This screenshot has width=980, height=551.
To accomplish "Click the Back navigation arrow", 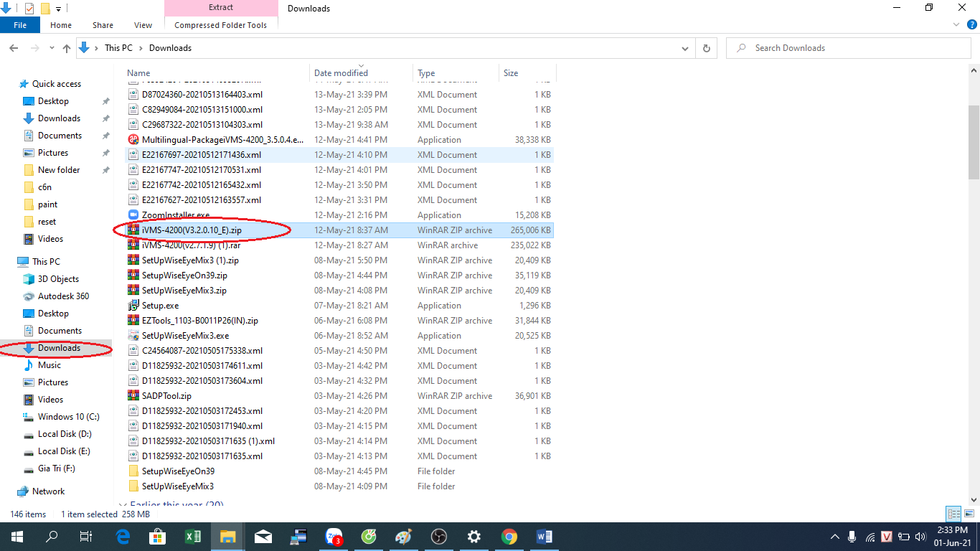I will click(x=14, y=48).
